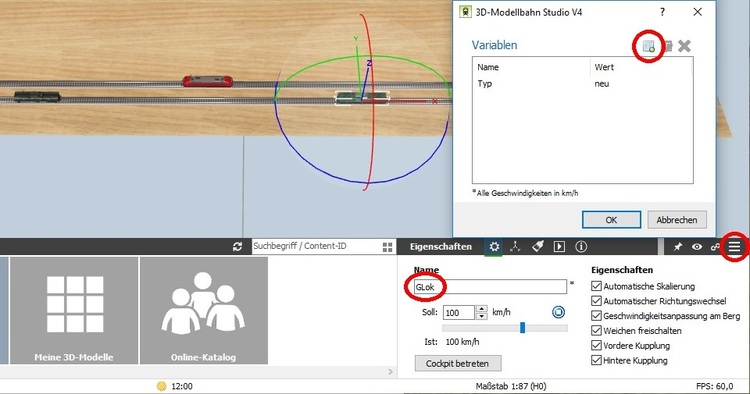Refresh the catalog with reload icon
750x394 pixels.
click(x=237, y=247)
